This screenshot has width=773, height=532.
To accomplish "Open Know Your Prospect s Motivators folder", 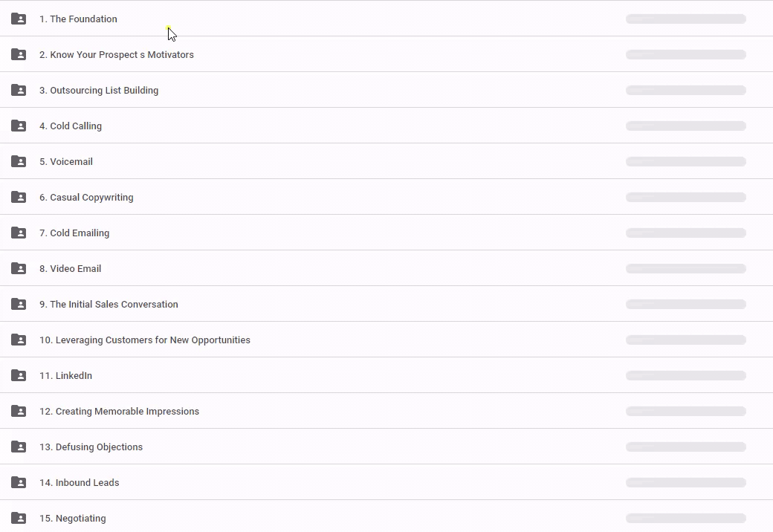I will click(x=117, y=55).
